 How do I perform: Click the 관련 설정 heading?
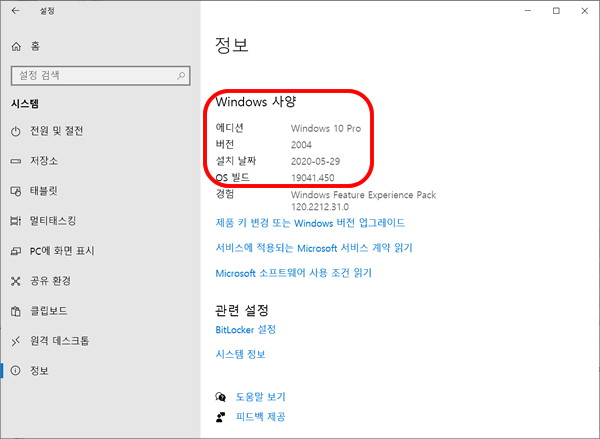pos(242,310)
